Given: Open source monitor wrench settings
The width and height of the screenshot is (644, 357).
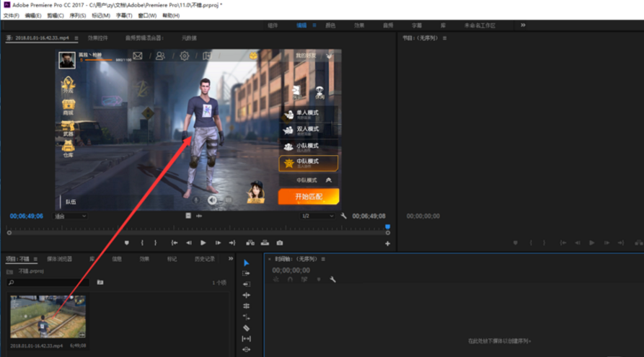Looking at the screenshot, I should (344, 216).
